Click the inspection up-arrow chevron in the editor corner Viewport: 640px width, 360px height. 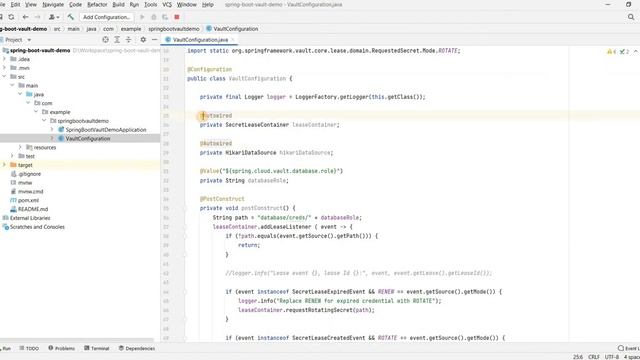pos(636,51)
